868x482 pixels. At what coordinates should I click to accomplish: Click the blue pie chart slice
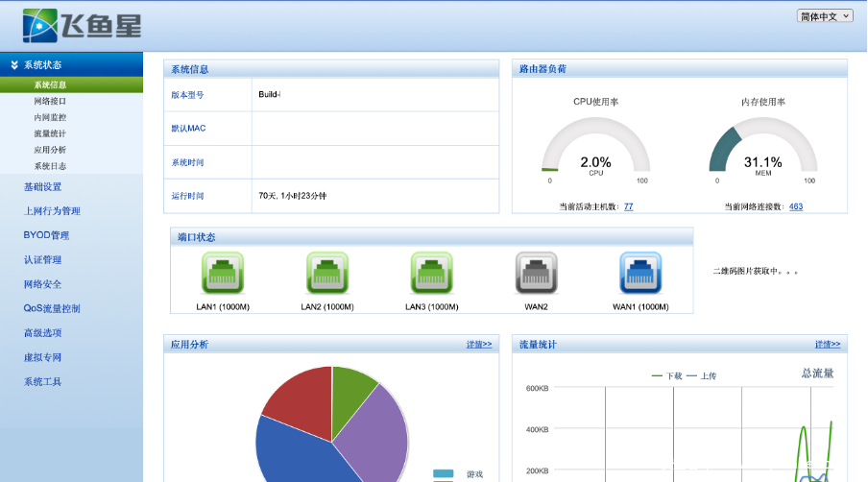[x=293, y=451]
